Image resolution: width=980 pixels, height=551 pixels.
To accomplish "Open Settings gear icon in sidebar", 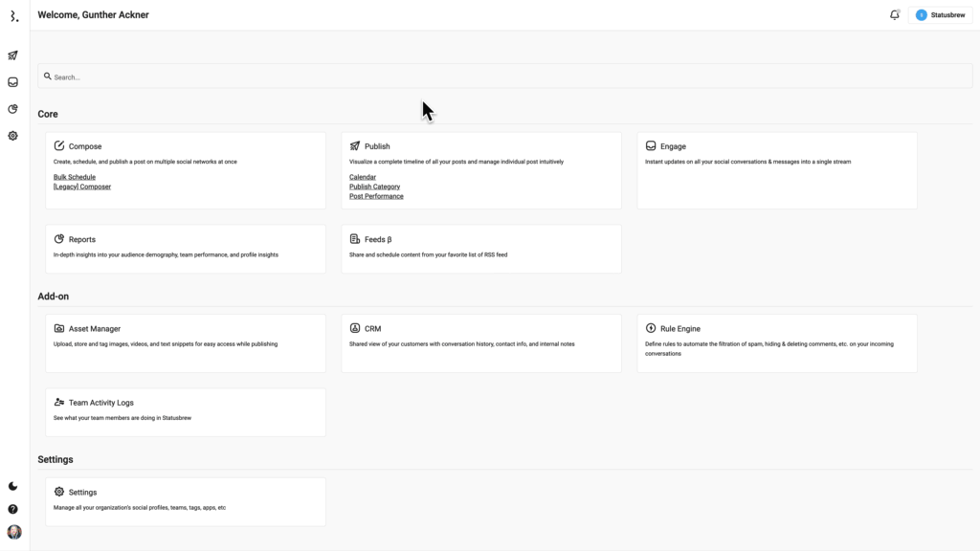I will [13, 136].
